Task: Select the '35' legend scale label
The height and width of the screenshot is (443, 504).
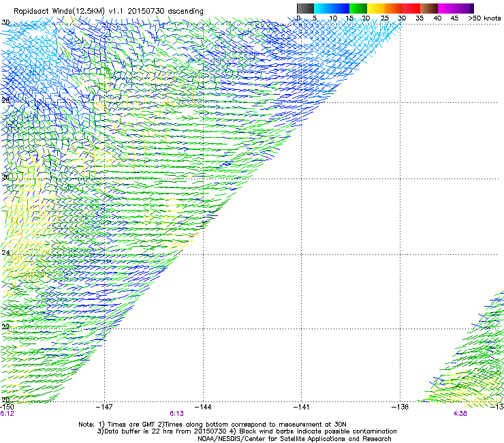Action: click(420, 18)
